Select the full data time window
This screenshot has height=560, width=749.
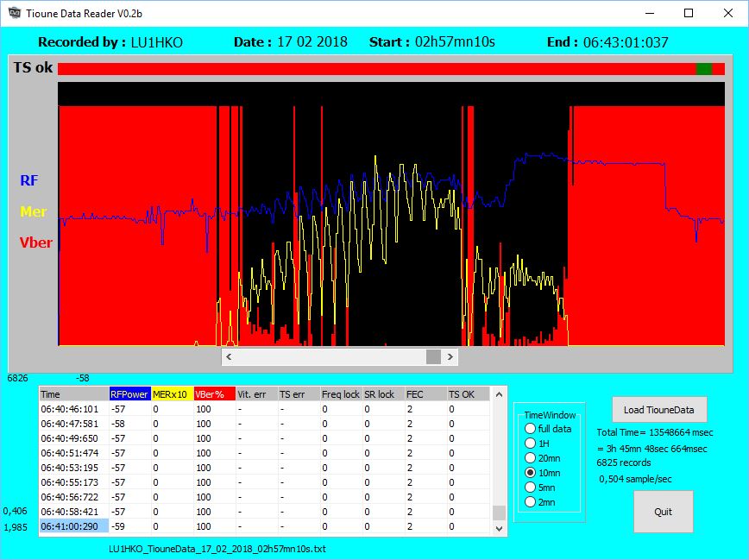(530, 429)
